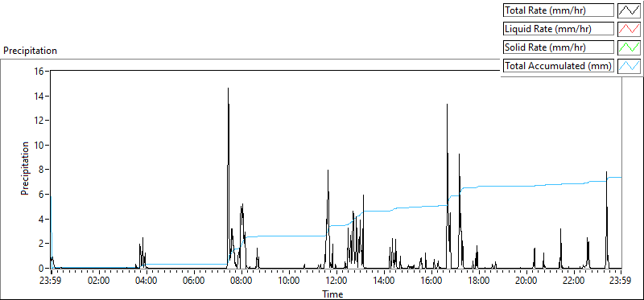644x300 pixels.
Task: Click the 4 value on the y-axis
Action: (42, 219)
